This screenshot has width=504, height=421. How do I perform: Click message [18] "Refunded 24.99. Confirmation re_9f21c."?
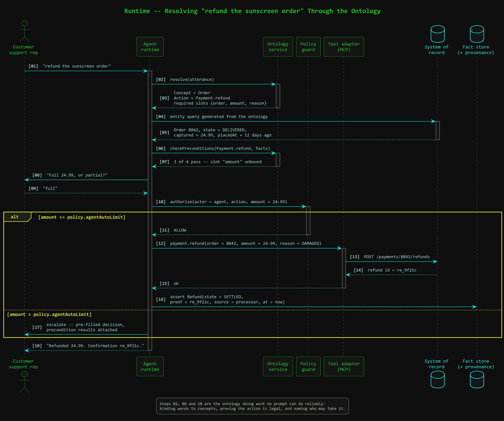[88, 346]
